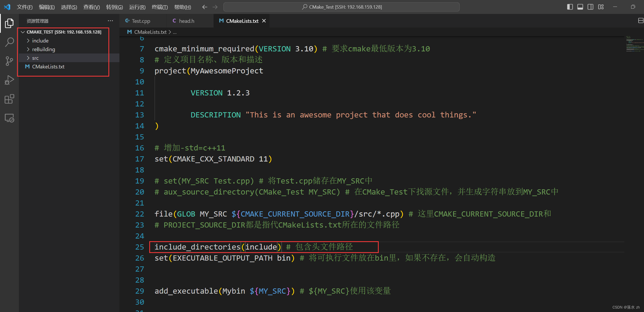
Task: Click line number 25 in the gutter
Action: (140, 247)
